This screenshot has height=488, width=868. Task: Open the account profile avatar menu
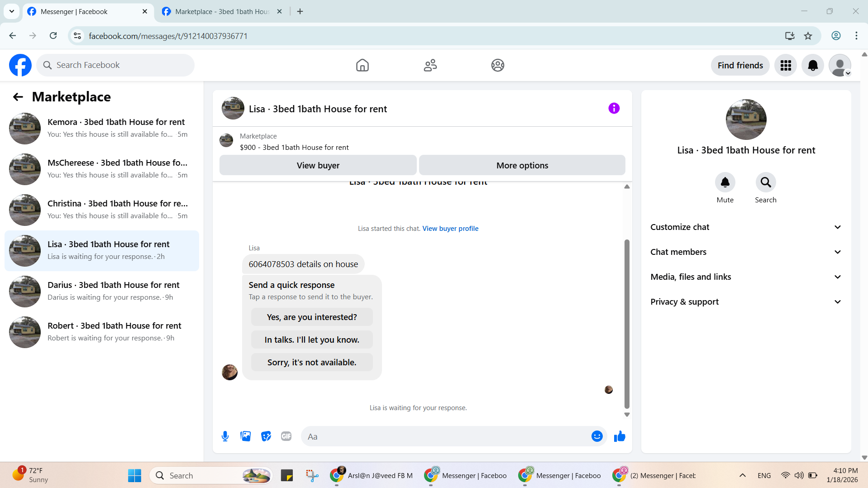[x=840, y=65]
